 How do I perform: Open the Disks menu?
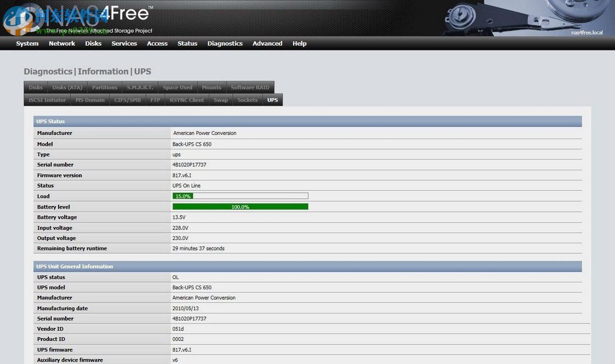pos(93,44)
